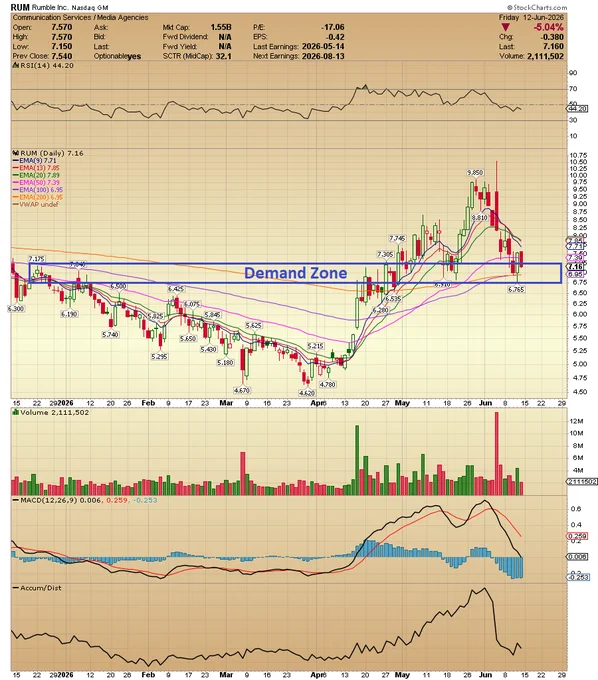
Task: Select the EPS value -0.42
Action: [336, 37]
